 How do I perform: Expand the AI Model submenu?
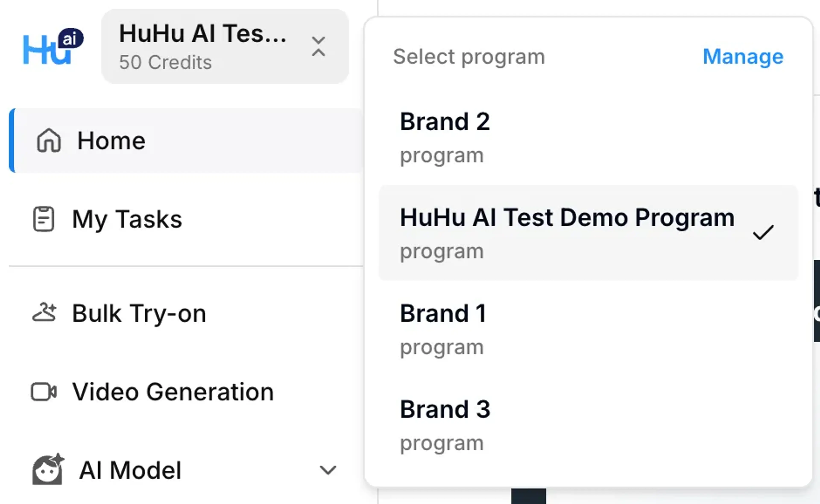click(x=328, y=470)
